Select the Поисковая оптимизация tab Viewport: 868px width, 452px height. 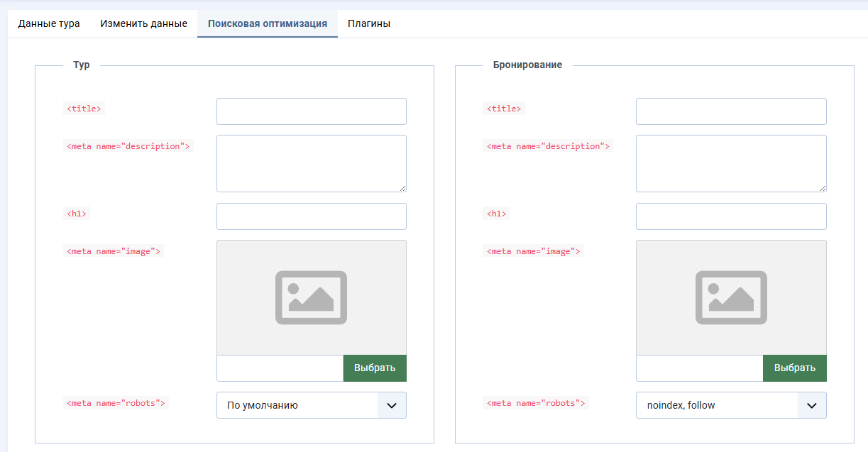pyautogui.click(x=268, y=23)
